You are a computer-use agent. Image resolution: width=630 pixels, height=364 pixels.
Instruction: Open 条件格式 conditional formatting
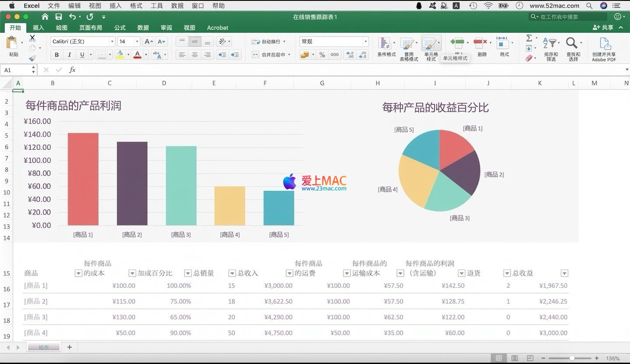[x=386, y=47]
